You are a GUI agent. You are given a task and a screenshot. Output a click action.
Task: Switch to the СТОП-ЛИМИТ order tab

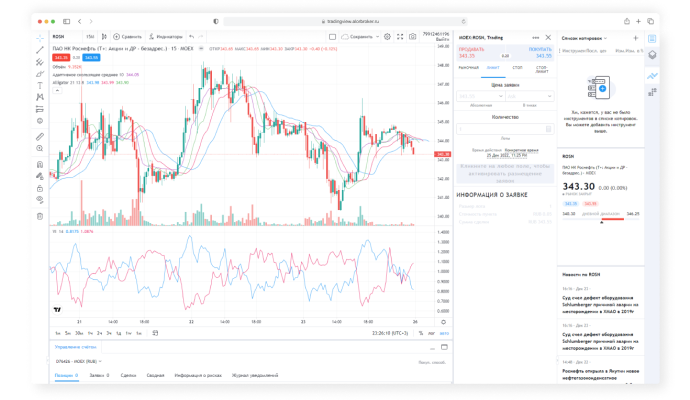(542, 70)
